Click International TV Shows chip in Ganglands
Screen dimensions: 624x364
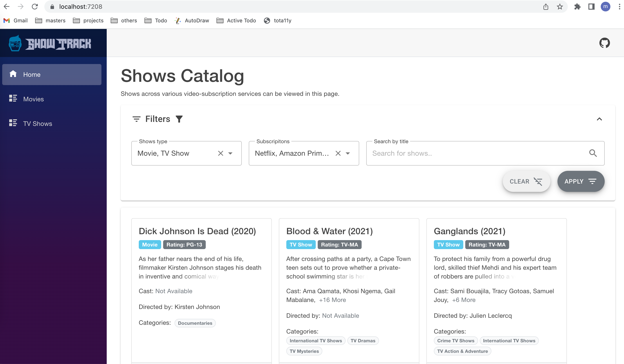pyautogui.click(x=509, y=341)
